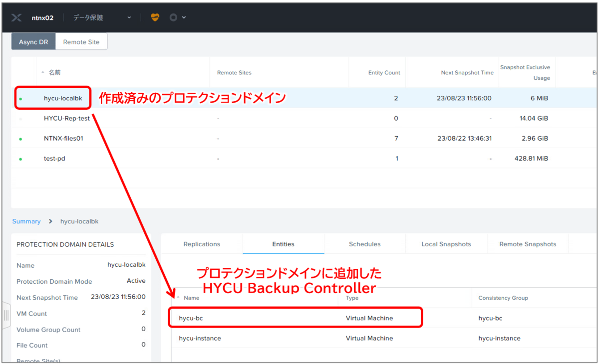Screen dimensions: 599x364
Task: Sort entities by Name column
Action: 191,298
